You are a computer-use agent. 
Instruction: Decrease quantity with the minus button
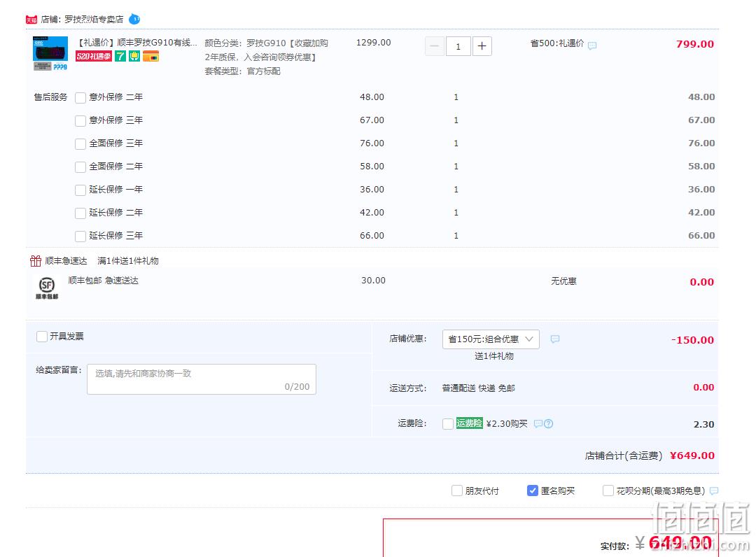[x=435, y=46]
